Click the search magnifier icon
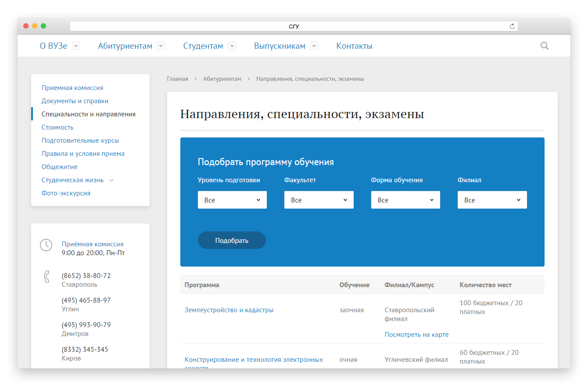The width and height of the screenshot is (588, 386). [544, 46]
